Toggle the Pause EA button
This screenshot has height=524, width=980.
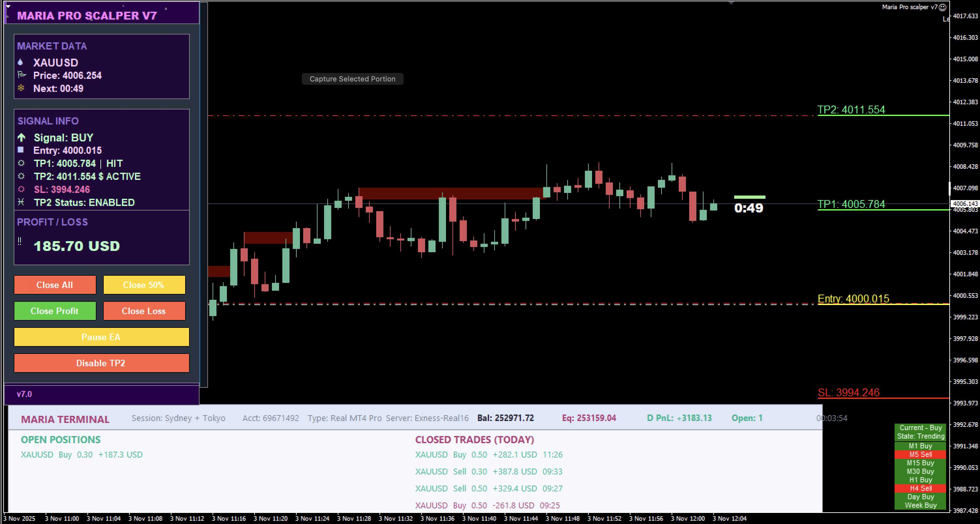[101, 337]
